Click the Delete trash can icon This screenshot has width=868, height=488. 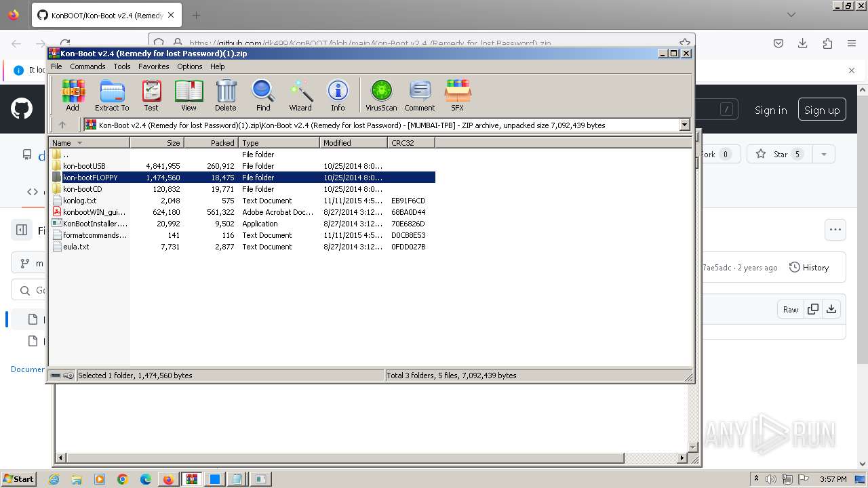point(226,95)
